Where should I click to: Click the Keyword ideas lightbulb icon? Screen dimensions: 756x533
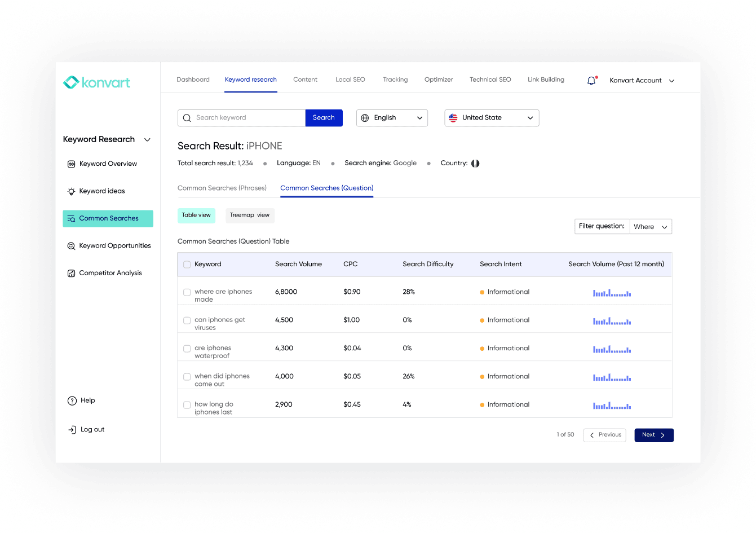[x=71, y=191]
